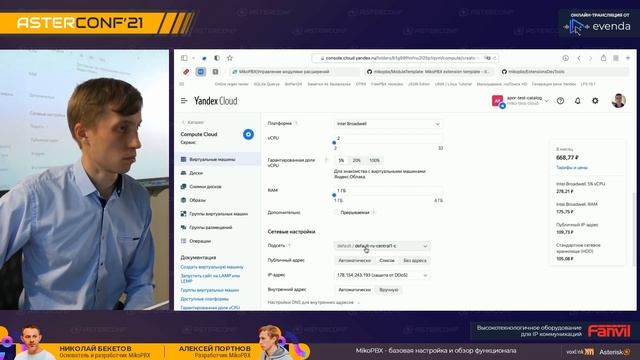
Task: Select 5% guaranteed vCPU share
Action: click(341, 160)
